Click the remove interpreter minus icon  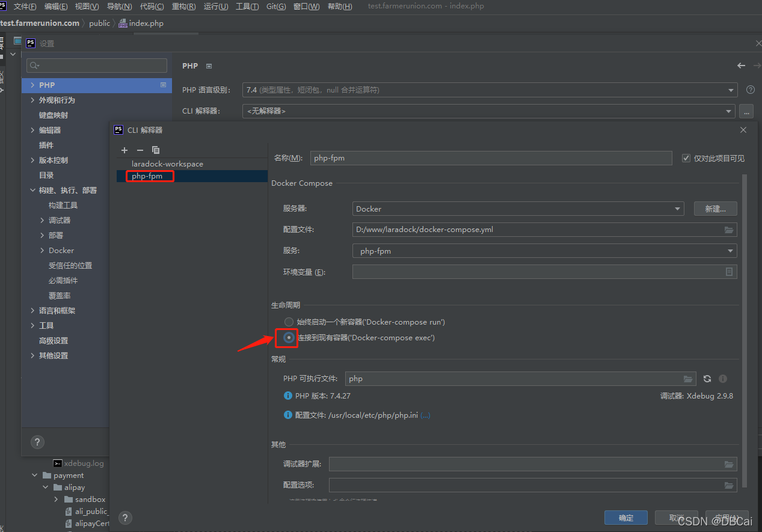pyautogui.click(x=140, y=150)
